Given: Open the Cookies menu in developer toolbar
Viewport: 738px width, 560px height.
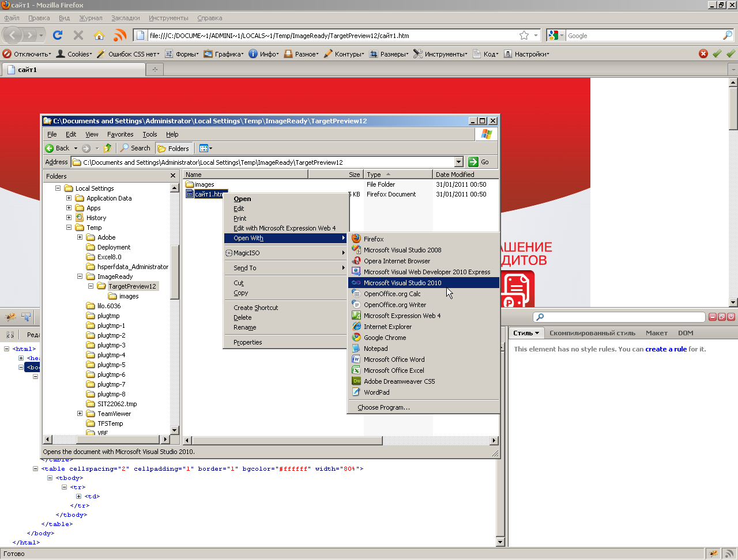Looking at the screenshot, I should (x=74, y=54).
